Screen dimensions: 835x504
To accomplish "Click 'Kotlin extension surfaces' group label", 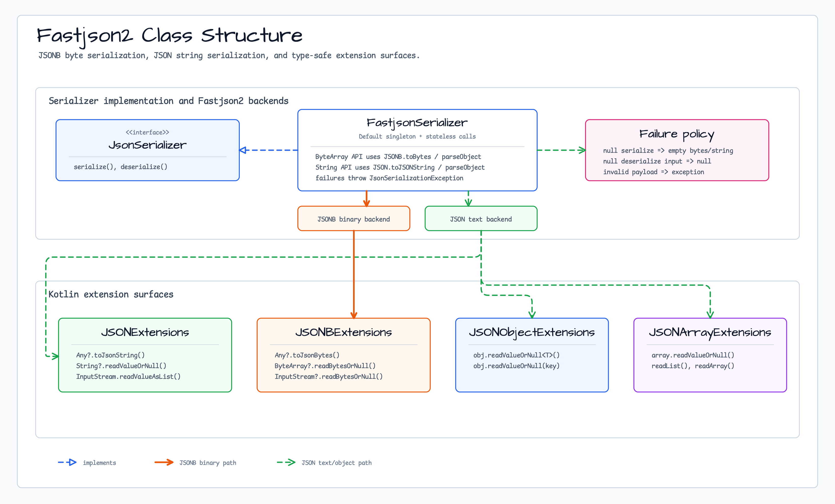I will click(111, 294).
